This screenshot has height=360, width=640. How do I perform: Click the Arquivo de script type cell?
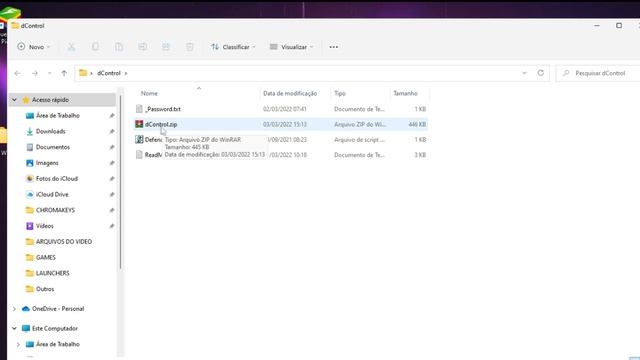359,140
